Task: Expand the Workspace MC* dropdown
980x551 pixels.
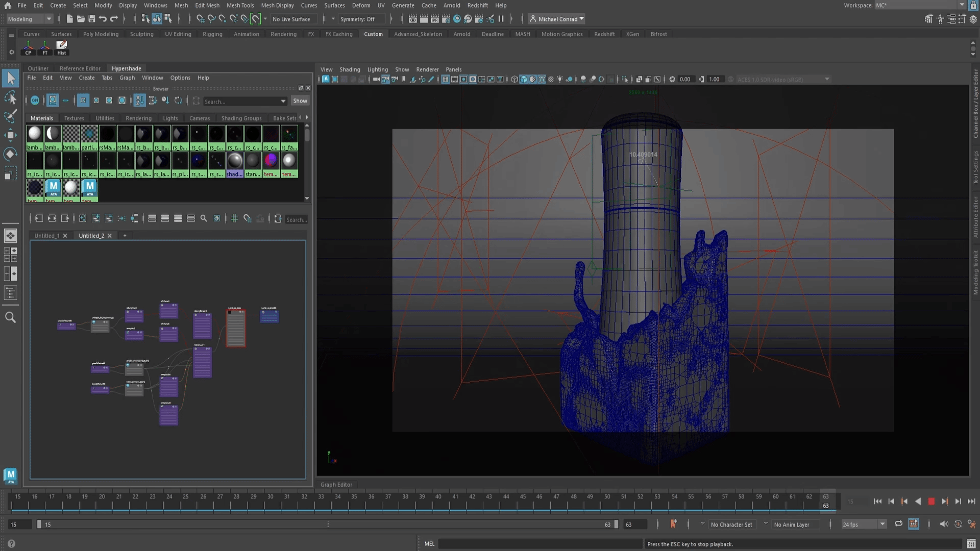Action: (920, 5)
